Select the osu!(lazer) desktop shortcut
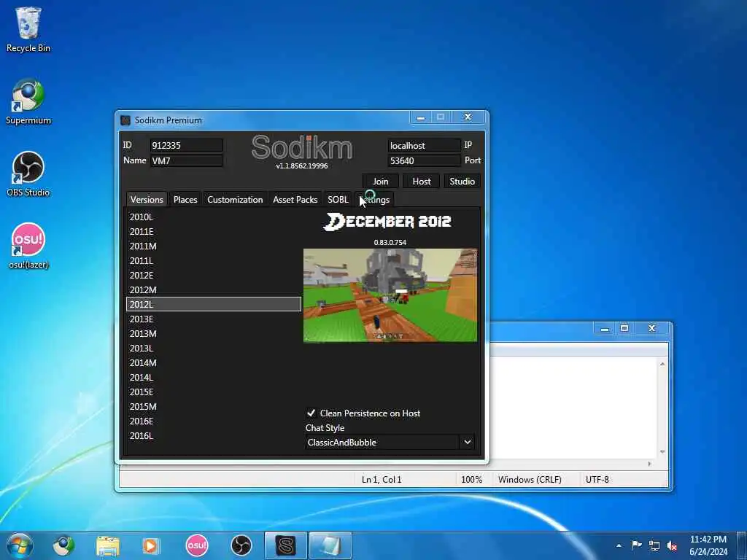 [28, 246]
